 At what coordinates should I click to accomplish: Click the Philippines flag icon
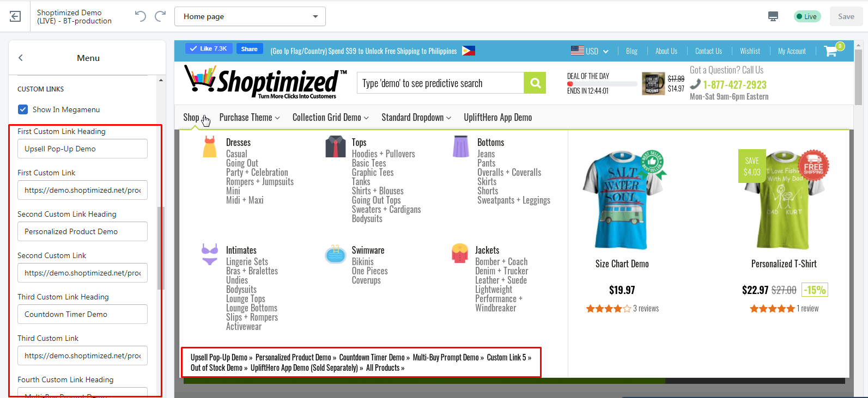point(469,51)
